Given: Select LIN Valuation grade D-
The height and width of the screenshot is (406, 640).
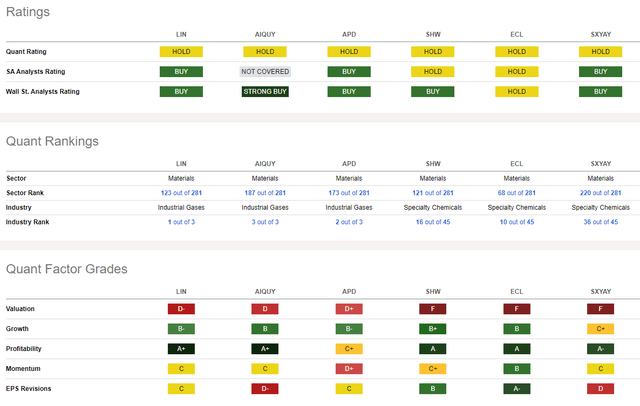Looking at the screenshot, I should [181, 309].
